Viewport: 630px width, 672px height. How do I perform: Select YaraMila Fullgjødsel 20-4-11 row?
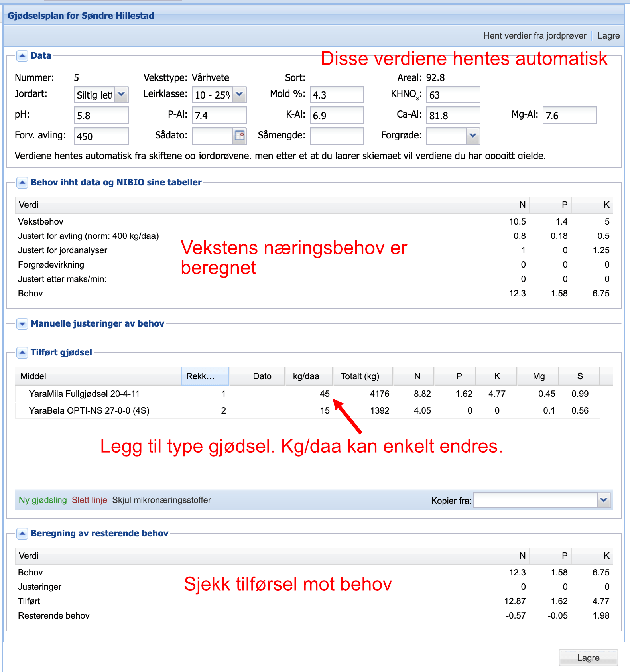(308, 394)
